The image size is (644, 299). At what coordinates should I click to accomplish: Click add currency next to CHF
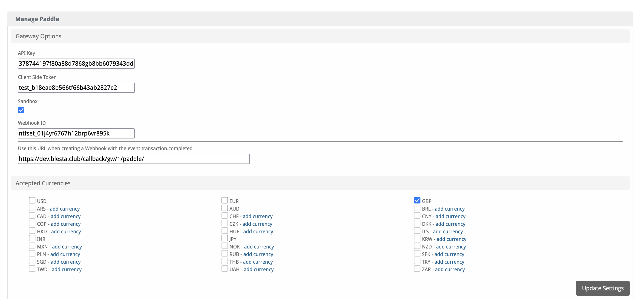point(258,216)
